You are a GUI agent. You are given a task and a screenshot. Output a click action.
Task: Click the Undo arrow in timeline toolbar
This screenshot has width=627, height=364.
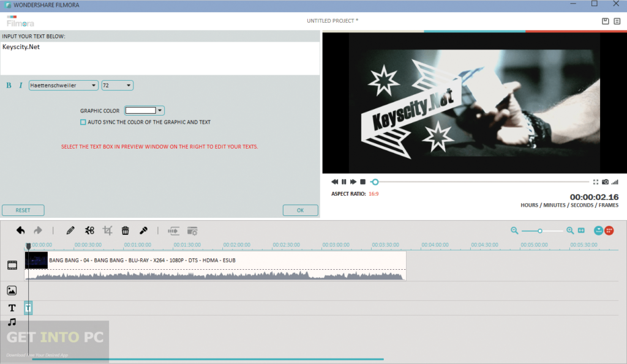[21, 231]
